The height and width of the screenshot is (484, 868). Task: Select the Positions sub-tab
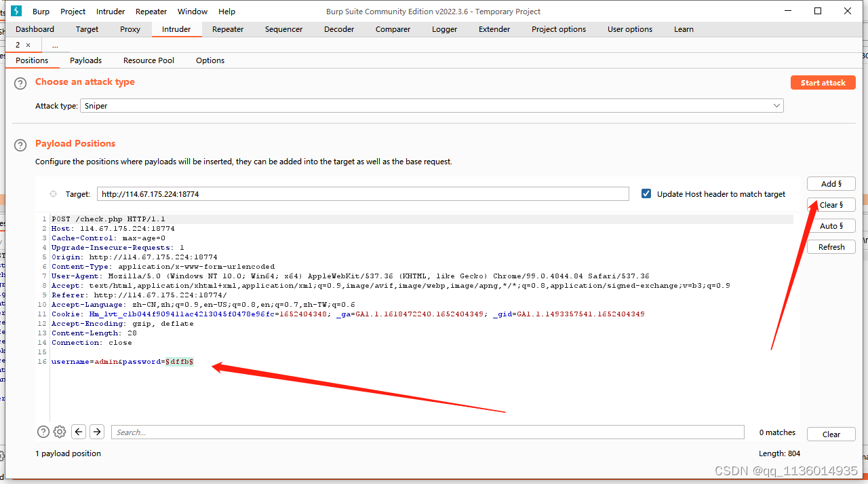pos(32,60)
